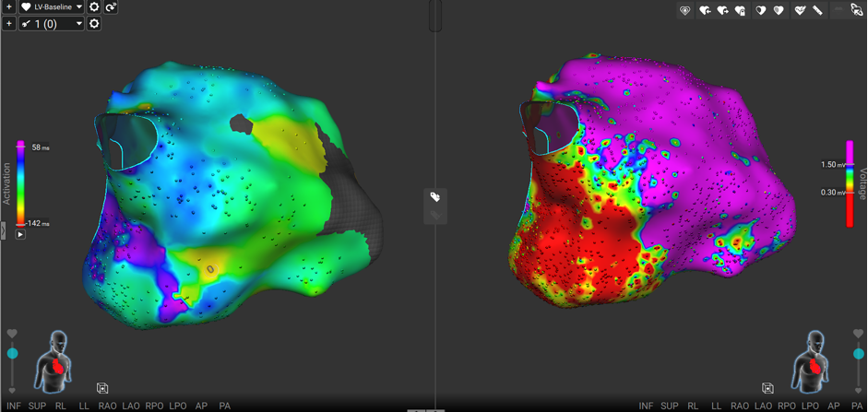Click the rotate-with-cursor icon at top right
868x412 pixels.
click(857, 10)
